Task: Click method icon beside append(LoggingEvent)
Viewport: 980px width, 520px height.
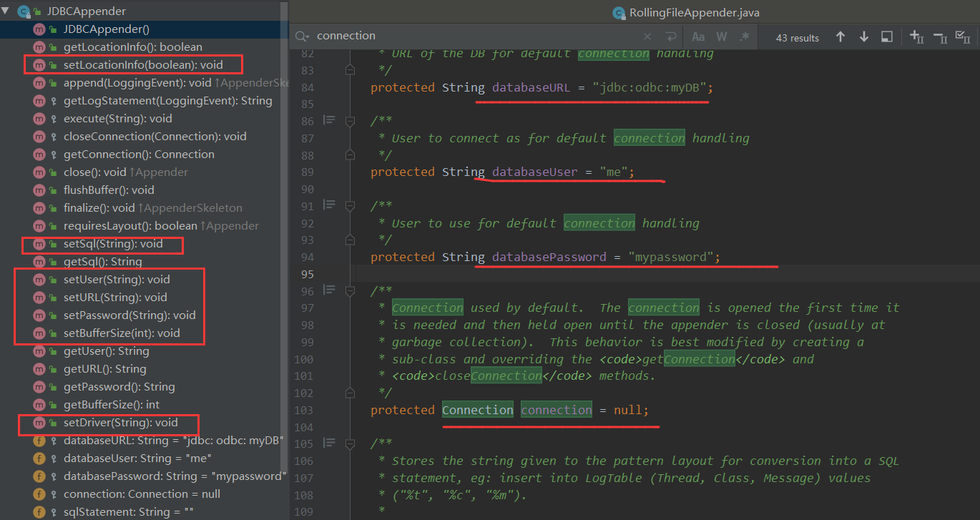Action: (x=39, y=83)
